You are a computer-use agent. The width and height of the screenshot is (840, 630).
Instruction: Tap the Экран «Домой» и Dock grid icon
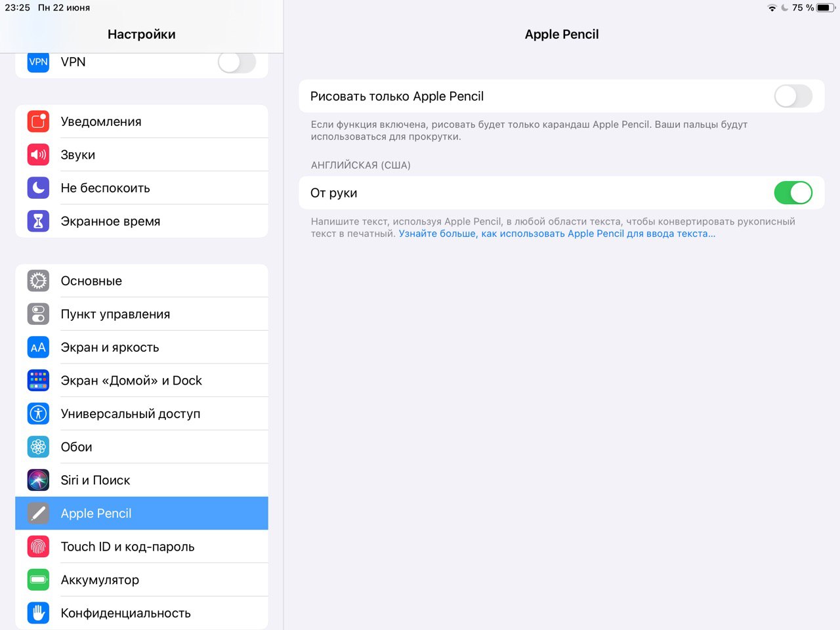tap(38, 381)
